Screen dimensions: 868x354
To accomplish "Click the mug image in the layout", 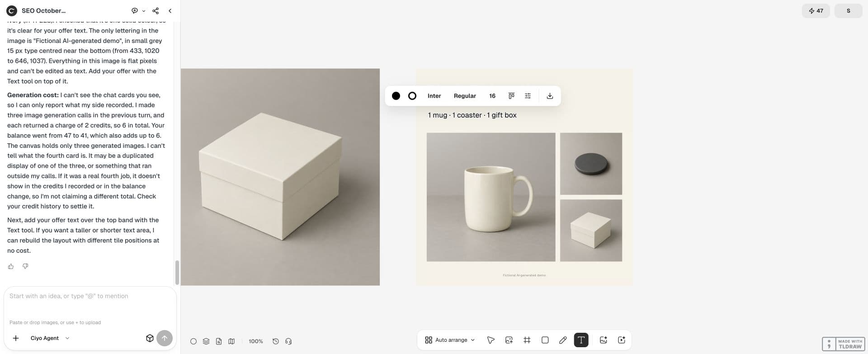I will coord(491,197).
